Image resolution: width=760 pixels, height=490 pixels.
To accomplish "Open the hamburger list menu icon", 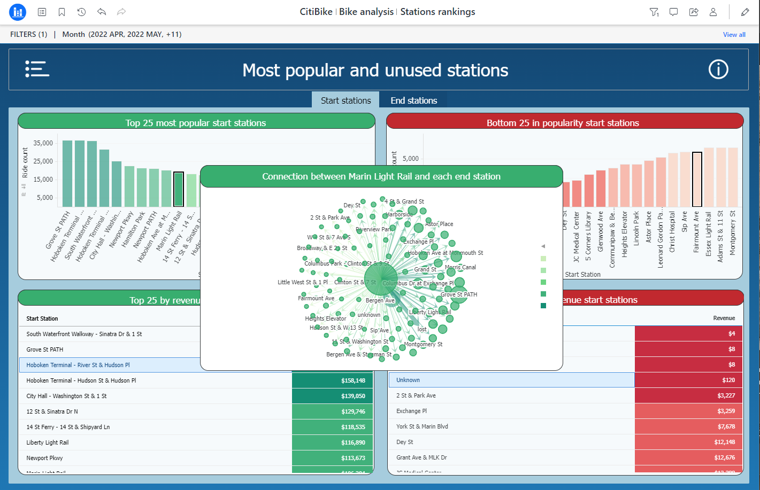I will point(37,69).
